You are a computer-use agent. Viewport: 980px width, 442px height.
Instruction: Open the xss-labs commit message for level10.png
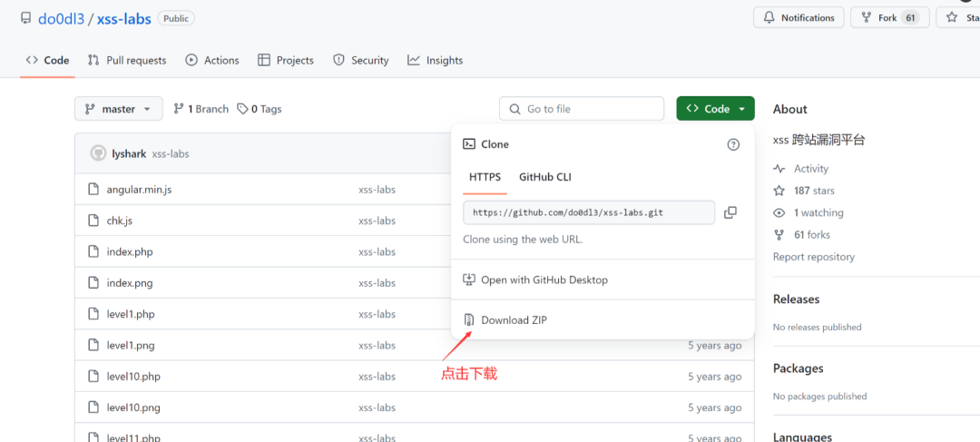pos(377,408)
